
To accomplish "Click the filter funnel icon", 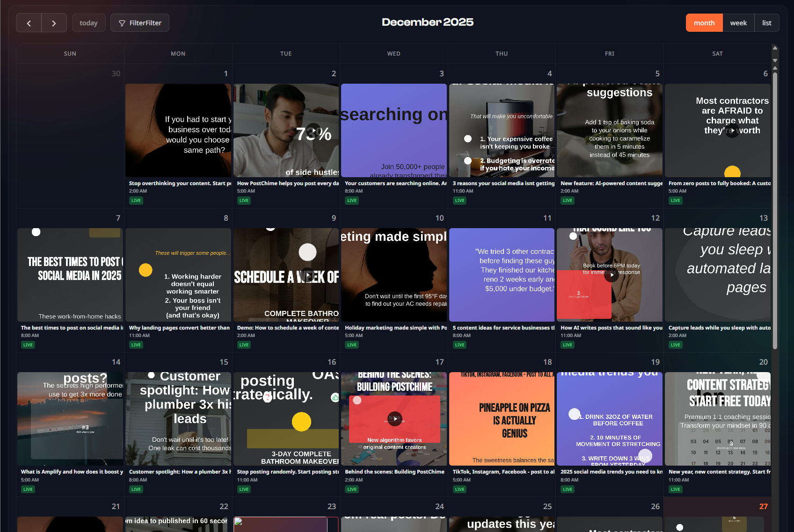I will click(x=122, y=22).
